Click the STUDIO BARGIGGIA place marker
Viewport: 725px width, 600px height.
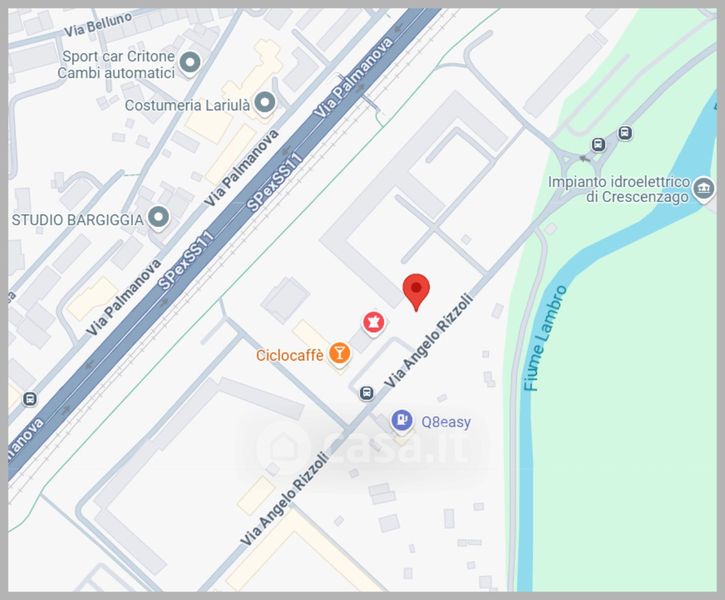click(x=159, y=217)
